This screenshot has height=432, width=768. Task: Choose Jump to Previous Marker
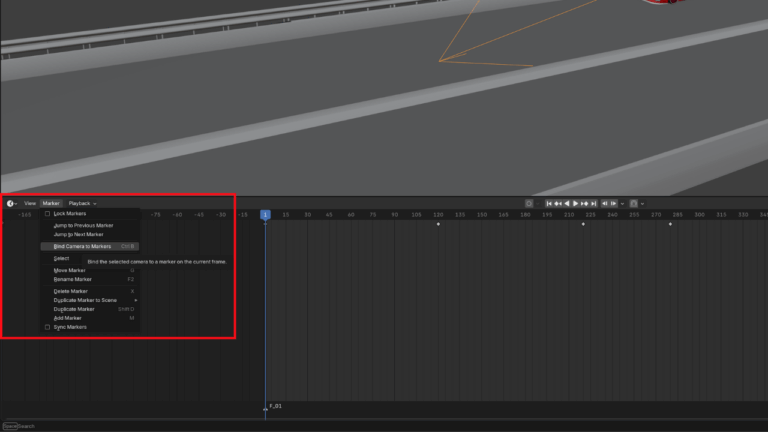click(90, 225)
